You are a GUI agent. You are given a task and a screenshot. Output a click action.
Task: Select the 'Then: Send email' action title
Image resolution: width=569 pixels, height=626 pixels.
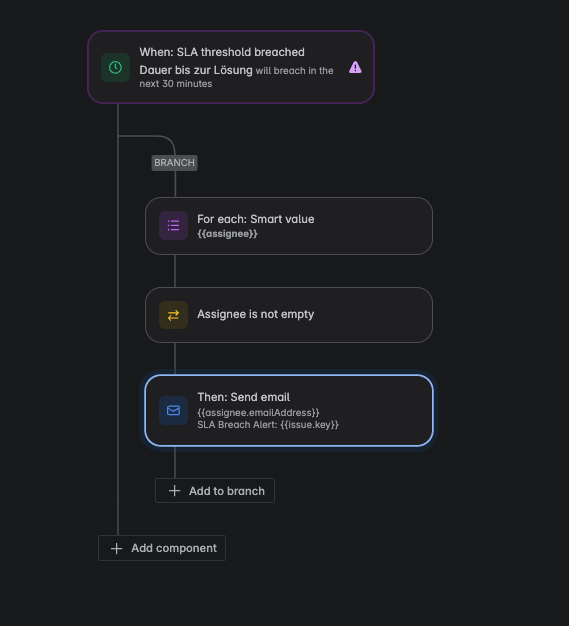[x=244, y=397]
